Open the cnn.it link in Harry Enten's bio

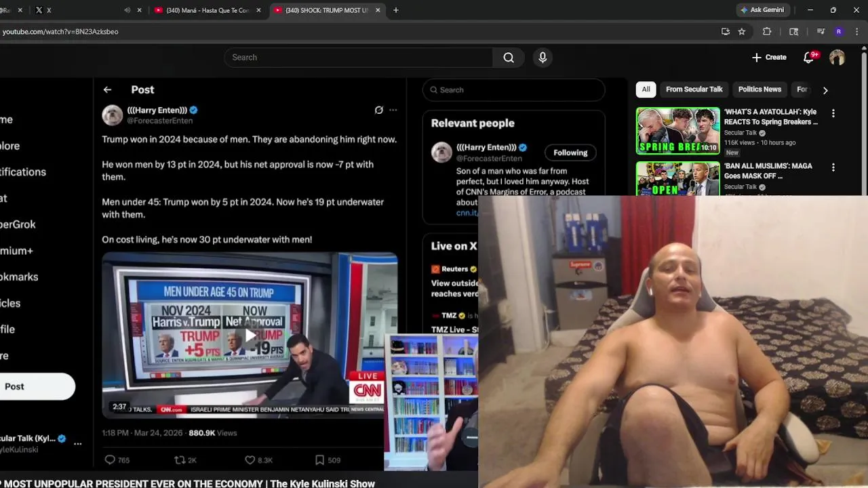point(467,213)
